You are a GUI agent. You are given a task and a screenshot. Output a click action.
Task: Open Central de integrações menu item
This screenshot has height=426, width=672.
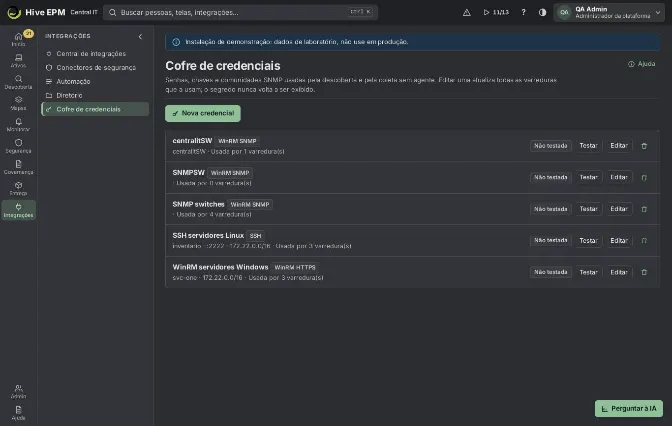[95, 54]
